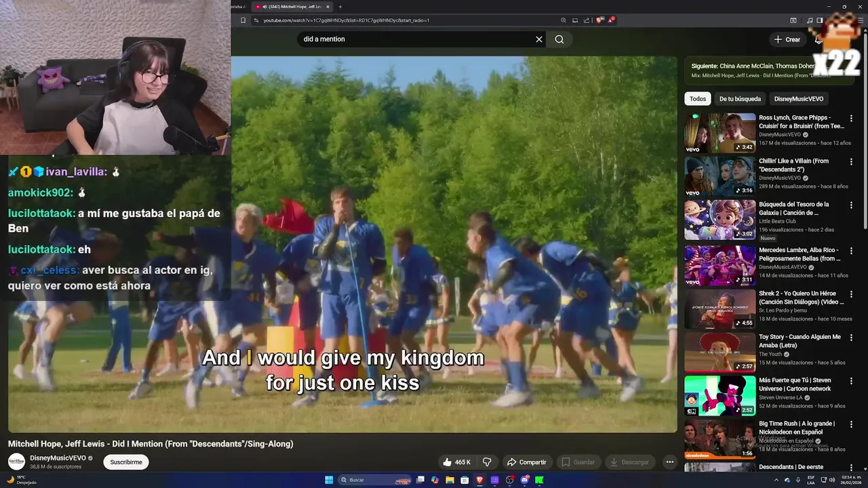
Task: Open options menu for Búsqueda del Tesoro
Action: coord(851,205)
